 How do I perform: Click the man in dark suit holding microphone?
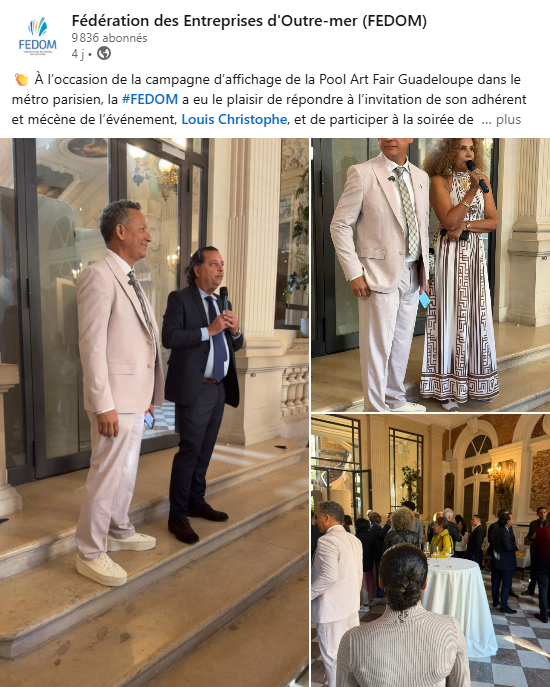click(x=202, y=392)
